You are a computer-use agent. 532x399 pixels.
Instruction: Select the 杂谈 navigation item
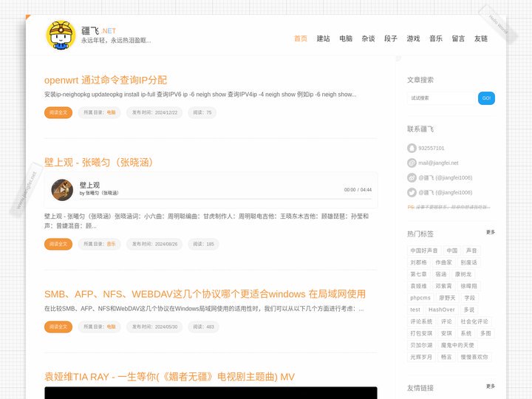click(x=368, y=38)
